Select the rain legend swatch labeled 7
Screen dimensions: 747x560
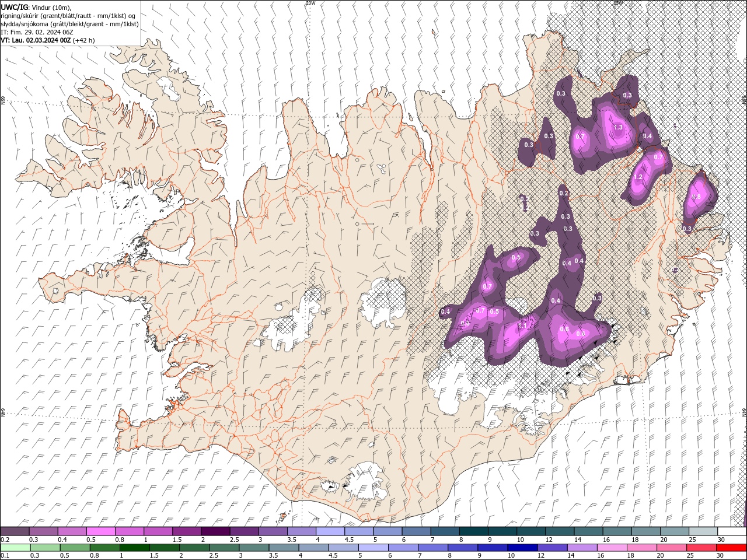(x=432, y=548)
